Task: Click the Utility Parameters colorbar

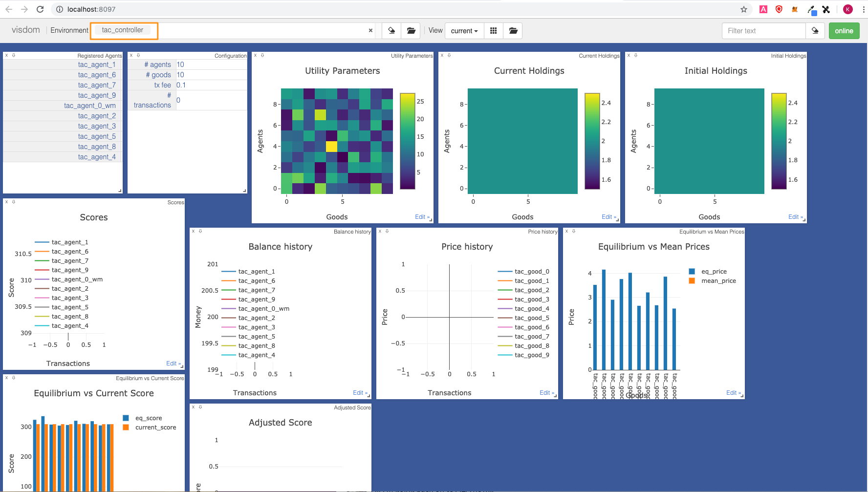Action: (x=407, y=141)
